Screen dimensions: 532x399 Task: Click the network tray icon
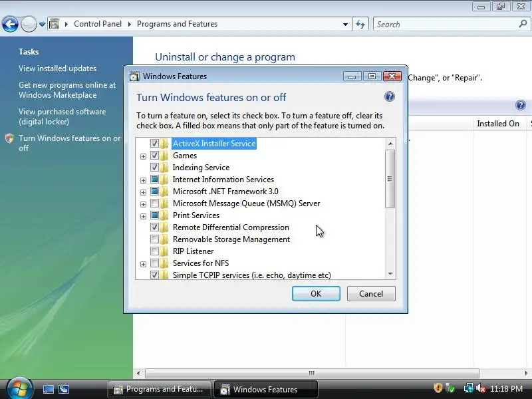tap(469, 388)
